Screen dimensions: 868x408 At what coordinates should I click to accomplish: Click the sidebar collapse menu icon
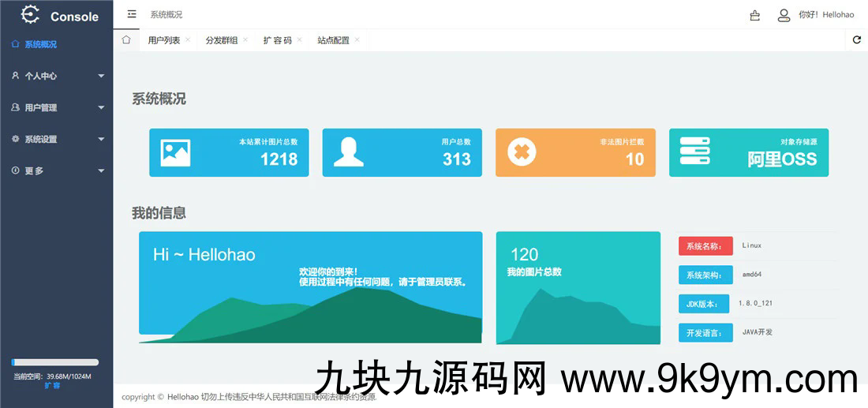pos(132,14)
